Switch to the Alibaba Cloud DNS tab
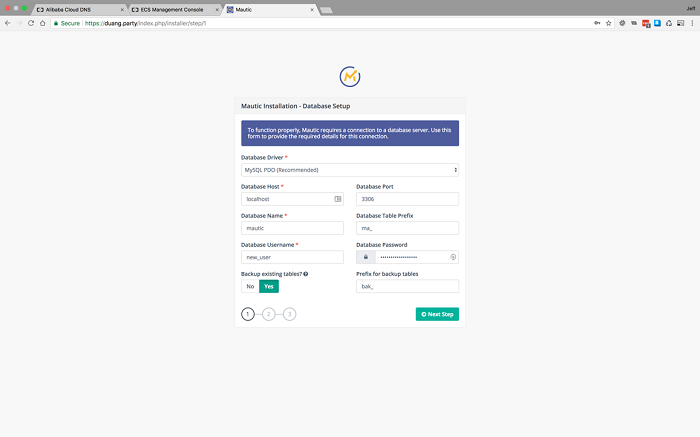This screenshot has height=437, width=700. tap(78, 10)
